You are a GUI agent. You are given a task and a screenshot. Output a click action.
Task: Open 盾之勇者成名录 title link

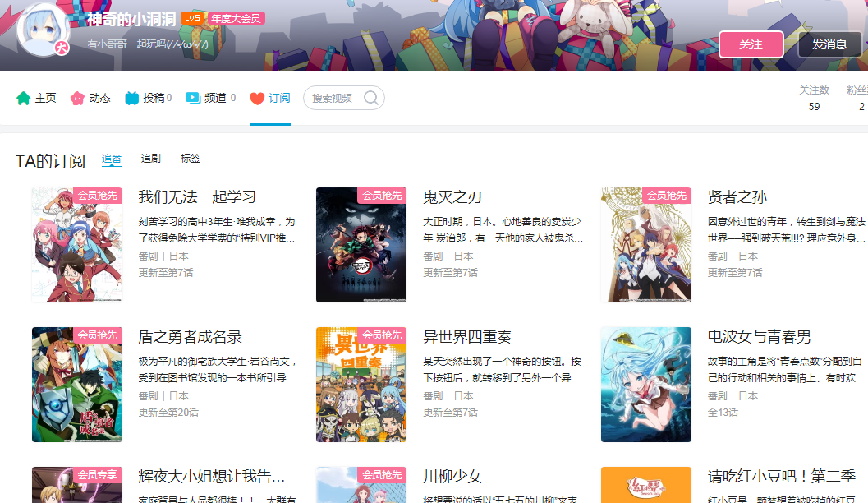[x=190, y=337]
